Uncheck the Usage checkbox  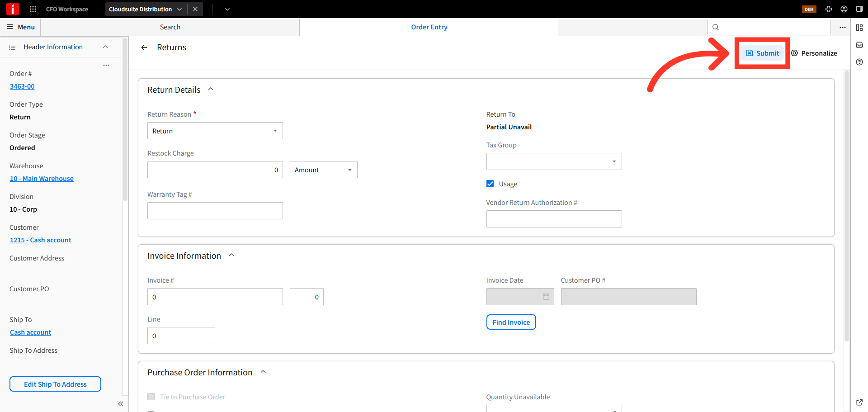pos(490,184)
